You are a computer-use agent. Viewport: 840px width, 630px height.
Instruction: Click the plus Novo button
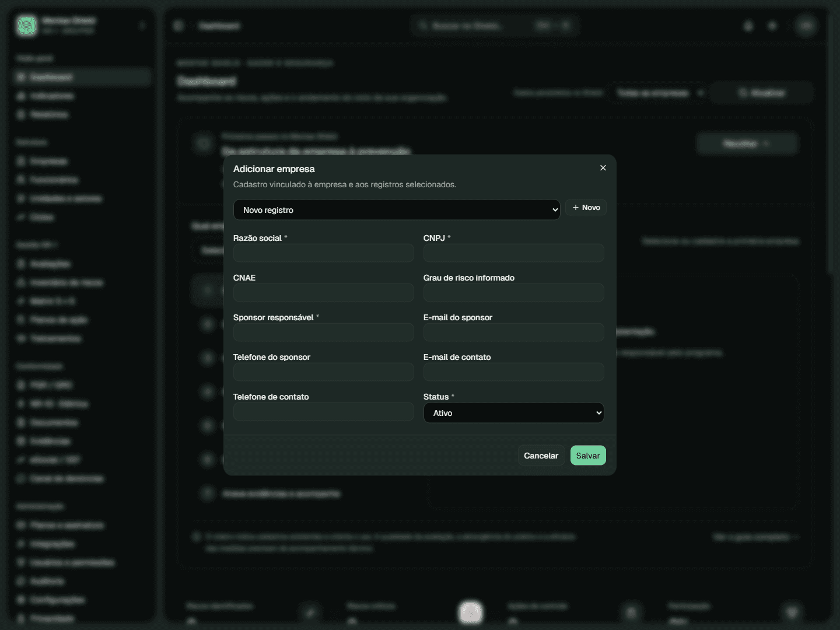[x=586, y=208]
